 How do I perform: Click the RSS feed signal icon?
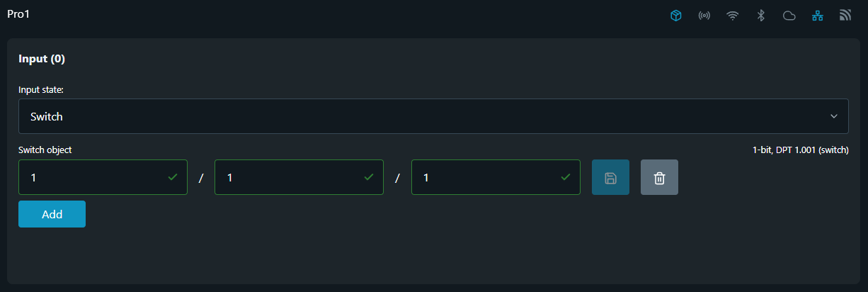(x=845, y=16)
